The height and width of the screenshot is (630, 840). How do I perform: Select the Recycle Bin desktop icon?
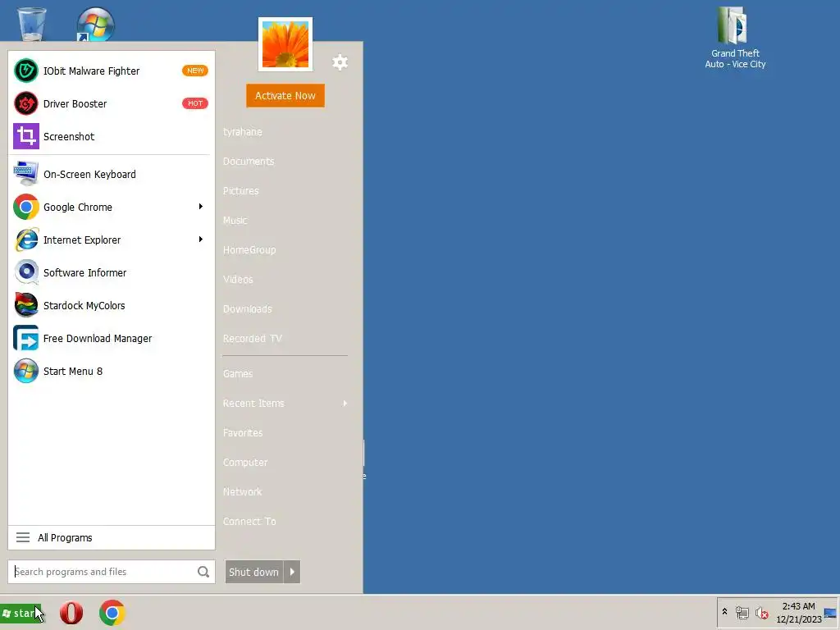pos(32,24)
